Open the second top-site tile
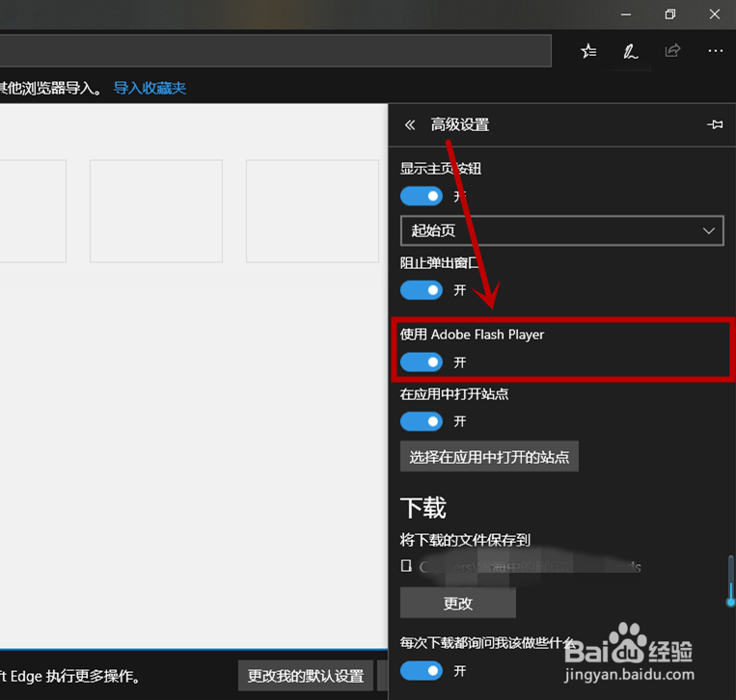The height and width of the screenshot is (700, 736). [x=156, y=211]
